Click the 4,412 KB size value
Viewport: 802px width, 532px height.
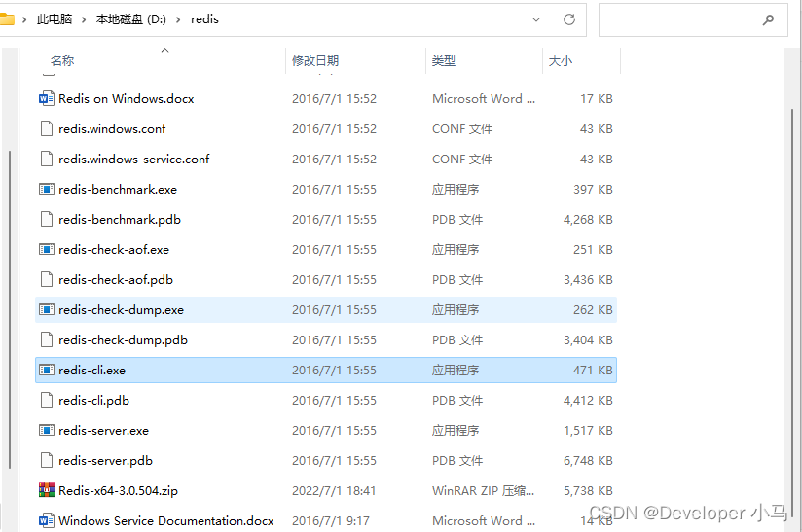[x=588, y=400]
